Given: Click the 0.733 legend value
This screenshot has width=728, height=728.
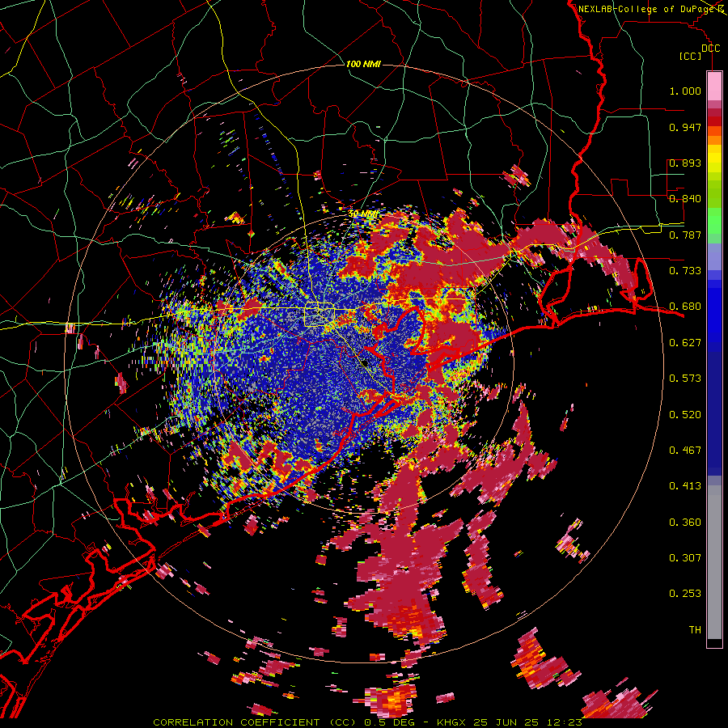Looking at the screenshot, I should tap(685, 271).
